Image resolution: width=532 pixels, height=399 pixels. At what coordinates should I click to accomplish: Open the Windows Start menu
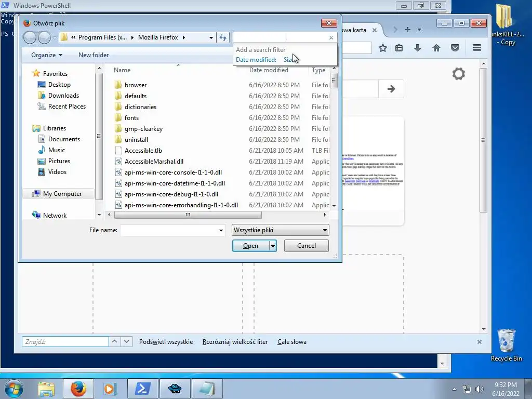coord(14,389)
